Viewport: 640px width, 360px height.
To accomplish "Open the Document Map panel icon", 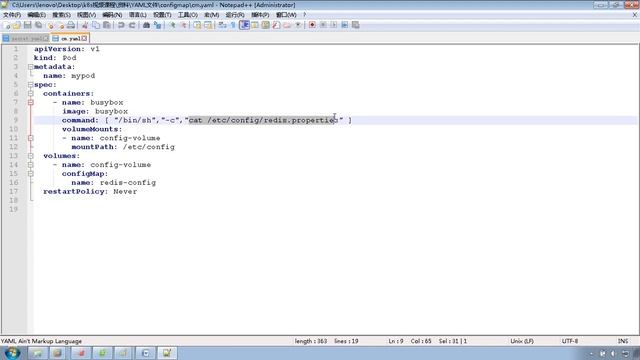I will (x=265, y=25).
